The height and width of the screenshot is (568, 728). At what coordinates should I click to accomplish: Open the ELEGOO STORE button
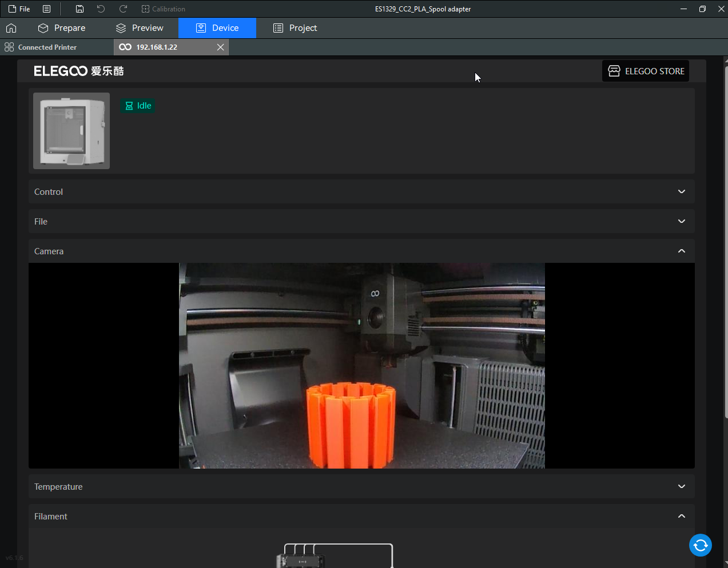click(x=646, y=71)
